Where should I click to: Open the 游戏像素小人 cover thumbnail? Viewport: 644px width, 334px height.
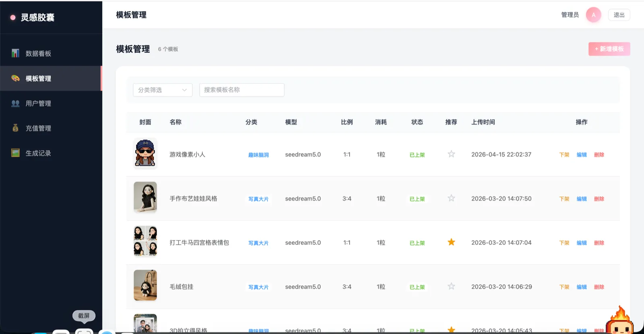point(145,153)
